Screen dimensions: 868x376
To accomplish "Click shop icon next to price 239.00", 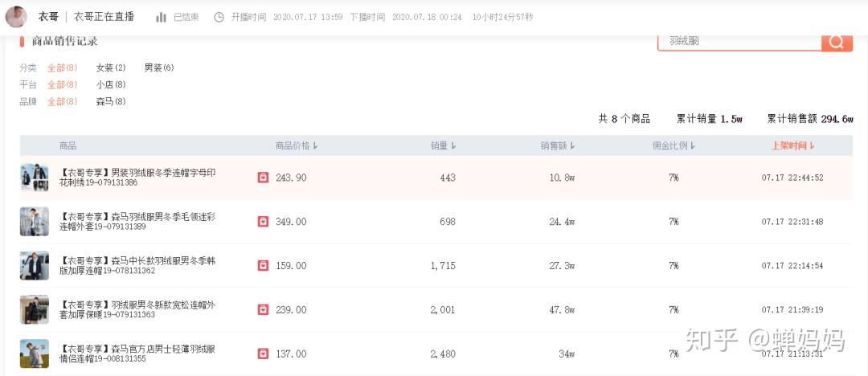I will pyautogui.click(x=263, y=309).
